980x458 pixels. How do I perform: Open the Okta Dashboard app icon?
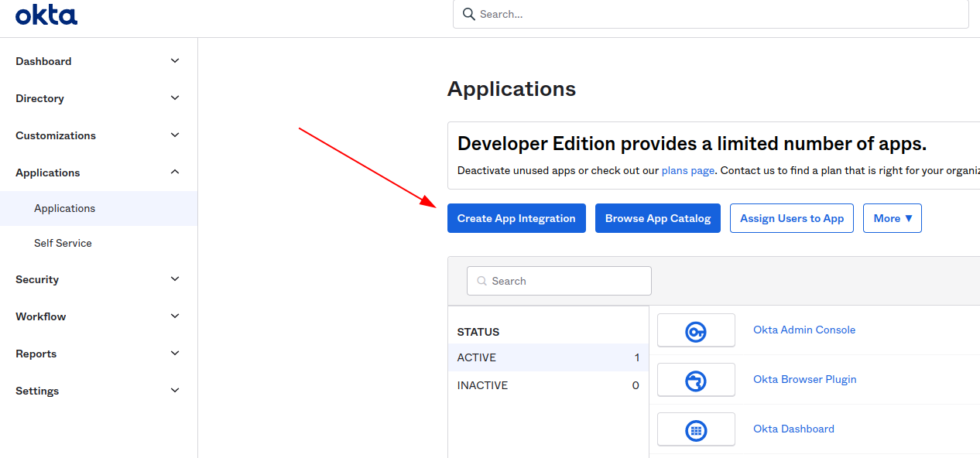click(x=696, y=429)
